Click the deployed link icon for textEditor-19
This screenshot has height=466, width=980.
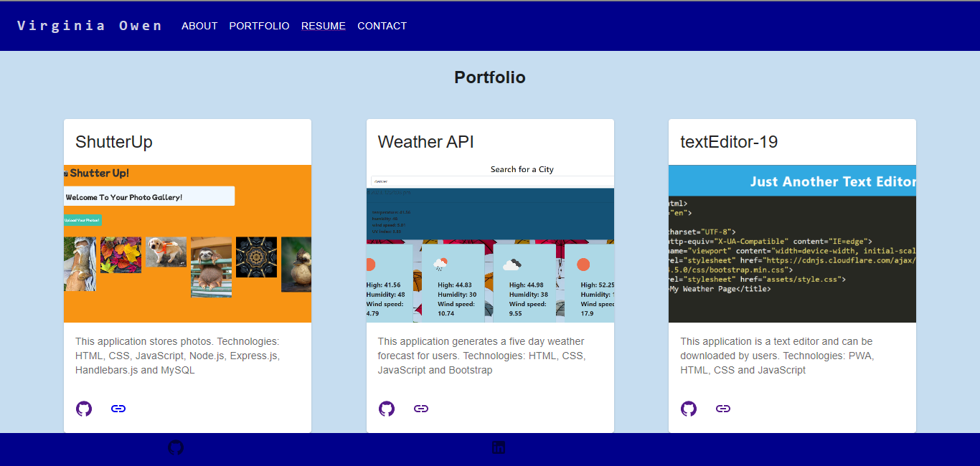723,408
